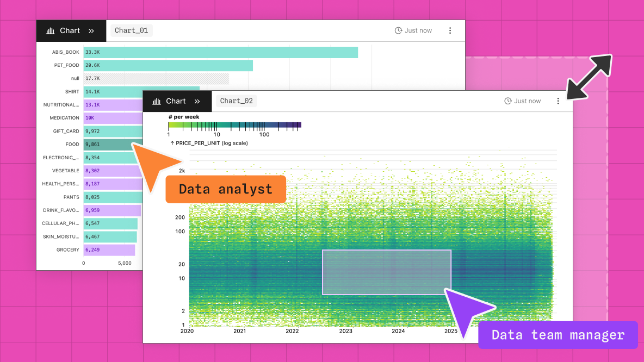Image resolution: width=644 pixels, height=362 pixels.
Task: Expand the Chart panel via the chevron in Chart_01
Action: point(91,30)
